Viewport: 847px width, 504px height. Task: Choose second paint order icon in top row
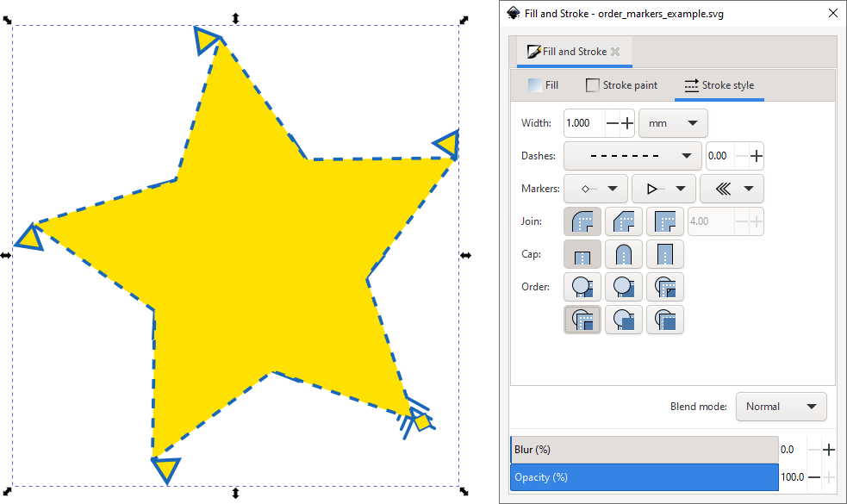coord(624,287)
